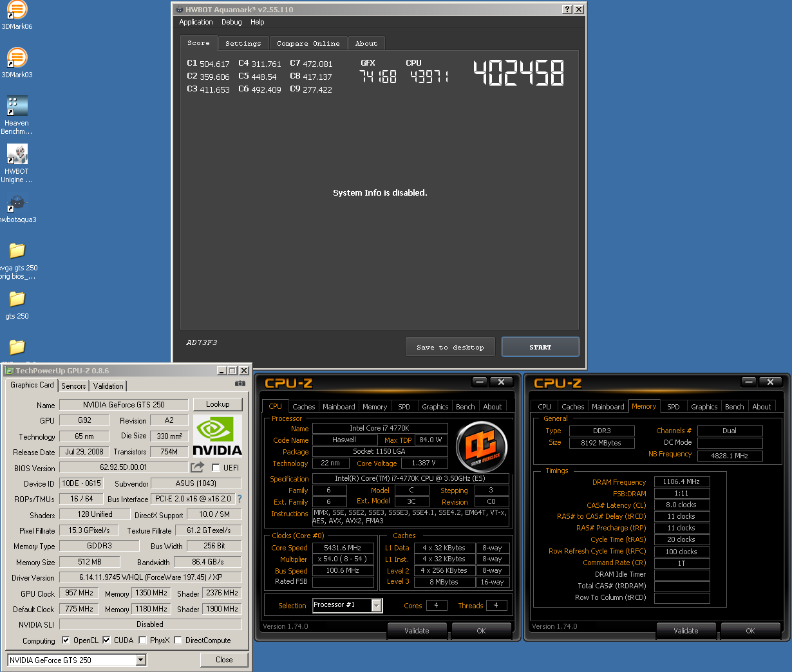Toggle the CUDA checkbox
Viewport: 792px width, 672px height.
click(106, 640)
